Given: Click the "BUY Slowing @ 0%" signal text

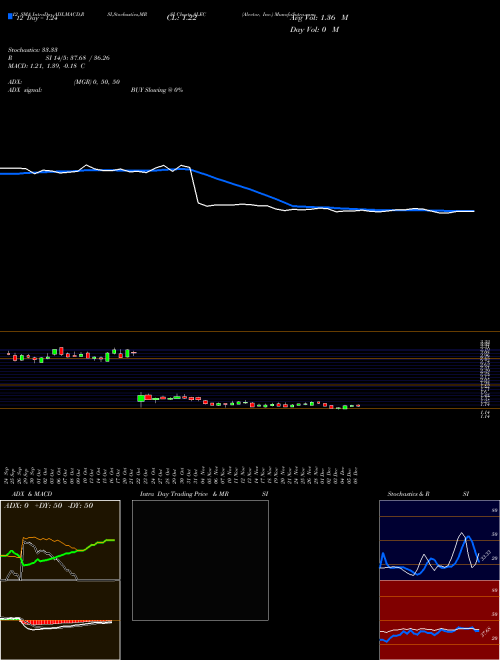Looking at the screenshot, I should click(157, 90).
